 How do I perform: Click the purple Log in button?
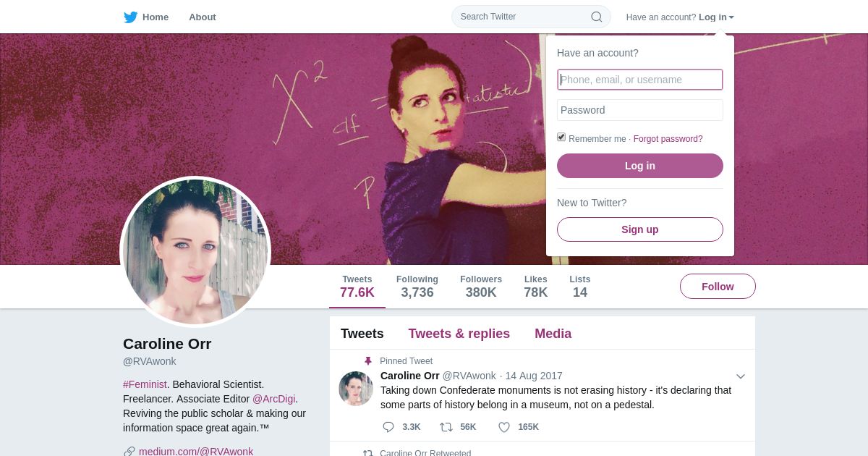pos(640,166)
